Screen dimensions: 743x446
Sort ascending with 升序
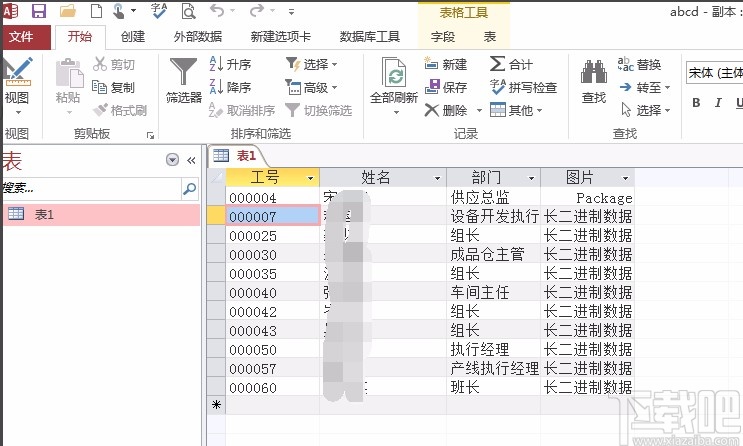pos(230,64)
